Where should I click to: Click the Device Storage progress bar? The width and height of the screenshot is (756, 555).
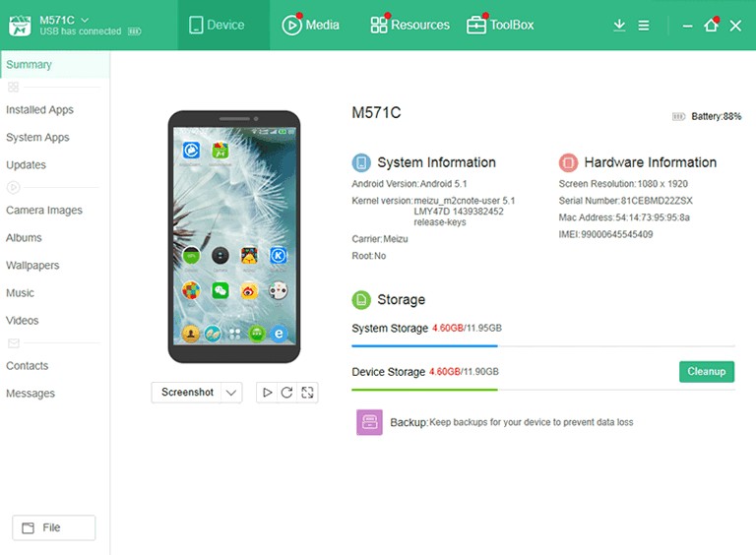543,390
